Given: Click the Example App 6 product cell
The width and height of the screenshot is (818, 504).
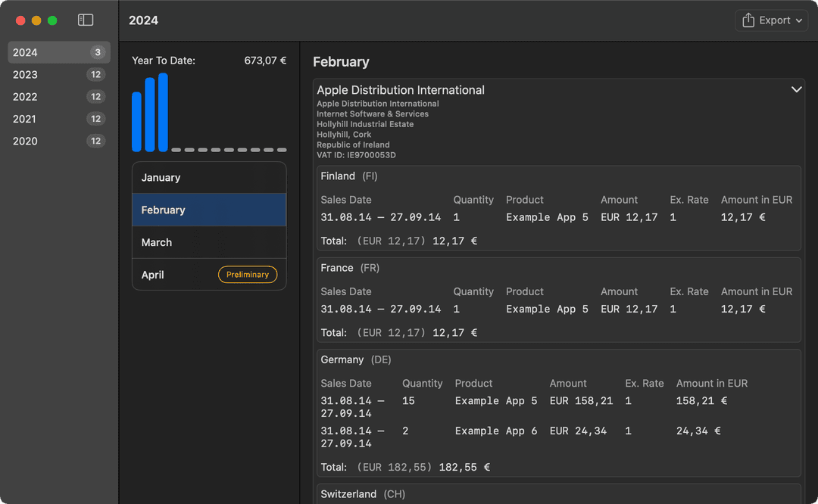Looking at the screenshot, I should pyautogui.click(x=496, y=431).
